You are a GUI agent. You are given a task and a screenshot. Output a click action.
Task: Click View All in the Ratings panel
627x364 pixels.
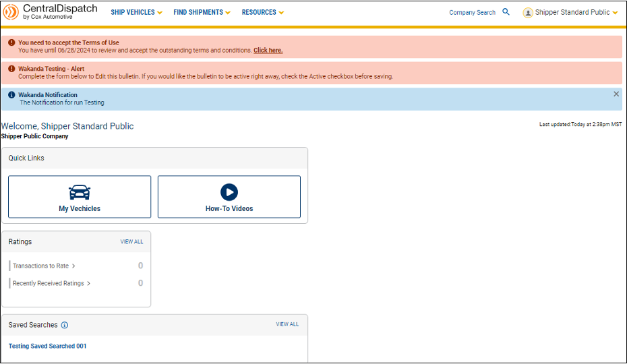131,241
